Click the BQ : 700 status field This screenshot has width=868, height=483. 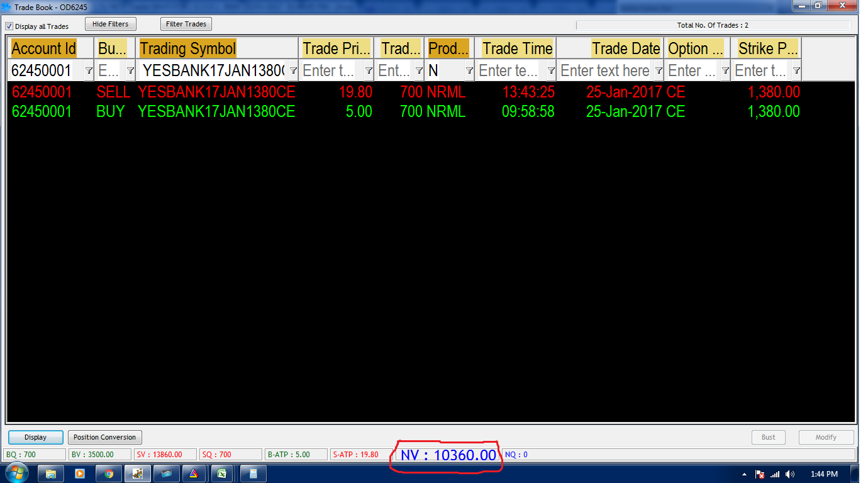(x=35, y=455)
